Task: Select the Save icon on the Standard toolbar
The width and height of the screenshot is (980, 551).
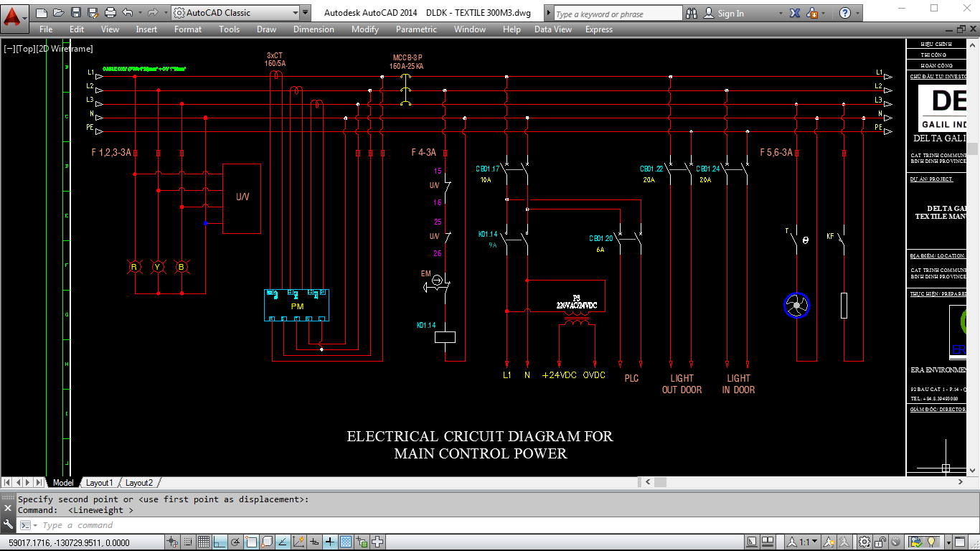Action: [75, 12]
